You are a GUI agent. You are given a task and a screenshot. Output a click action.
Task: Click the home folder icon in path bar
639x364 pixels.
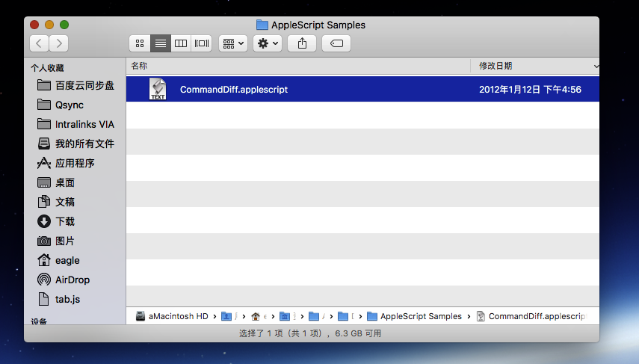[x=256, y=316]
